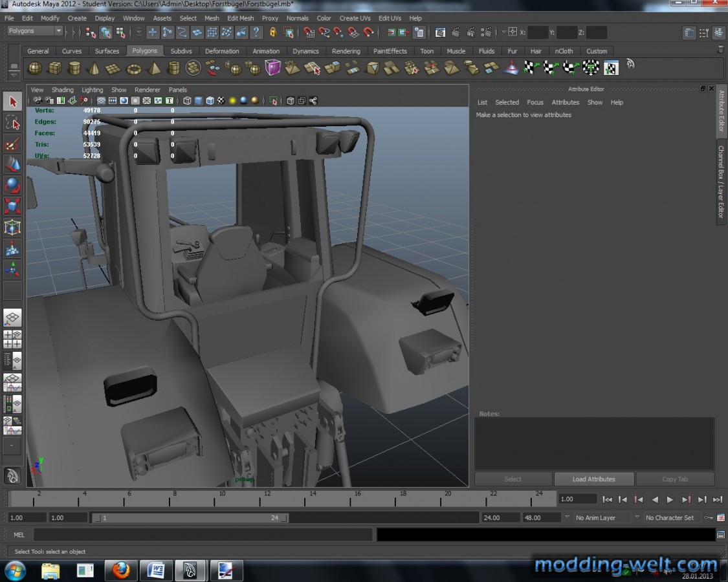Open the Create UVs menu
The height and width of the screenshot is (582, 728).
click(355, 18)
